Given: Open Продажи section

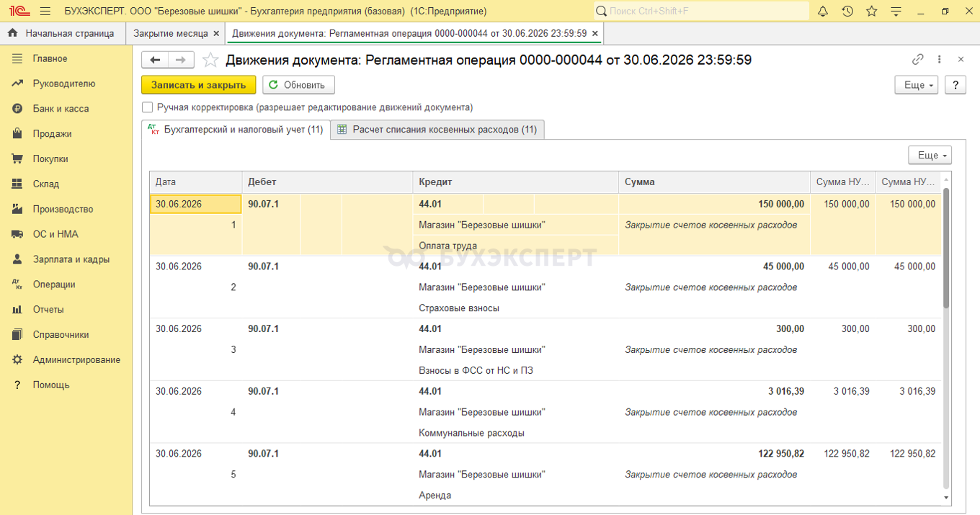Looking at the screenshot, I should tap(52, 134).
